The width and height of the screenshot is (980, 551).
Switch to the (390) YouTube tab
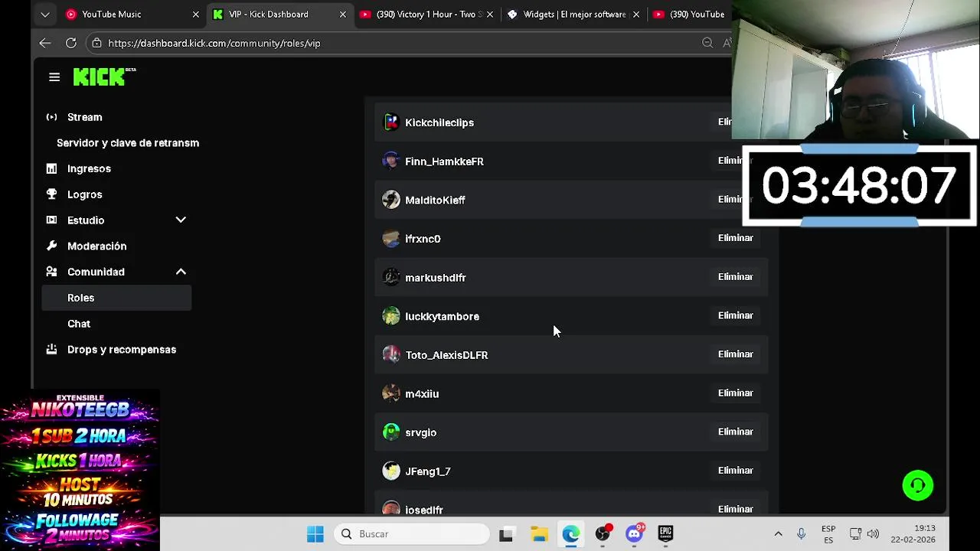coord(689,14)
